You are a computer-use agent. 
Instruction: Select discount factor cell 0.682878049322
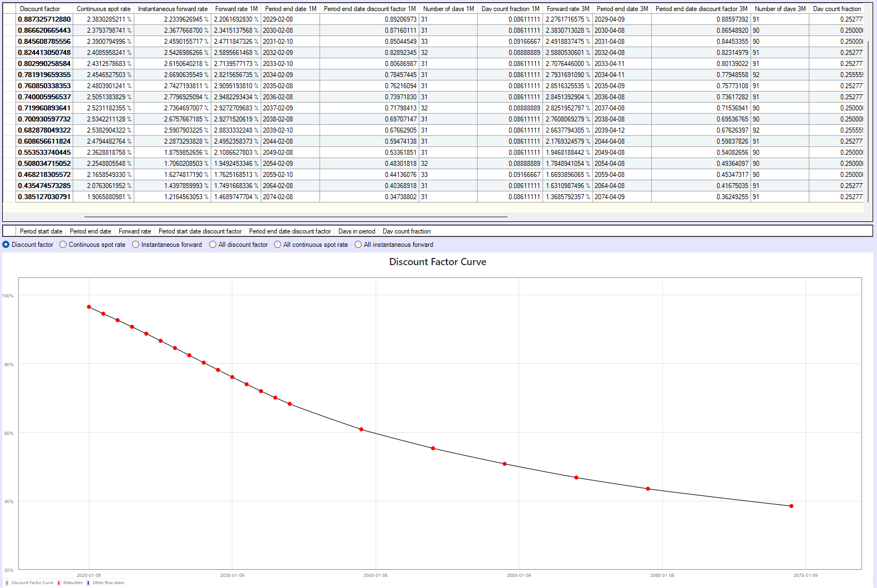tap(44, 130)
